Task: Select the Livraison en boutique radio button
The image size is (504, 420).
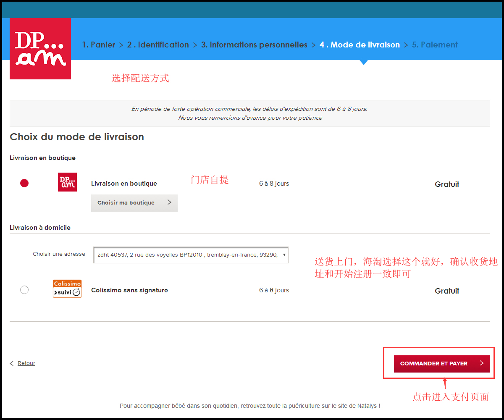Action: (x=24, y=183)
